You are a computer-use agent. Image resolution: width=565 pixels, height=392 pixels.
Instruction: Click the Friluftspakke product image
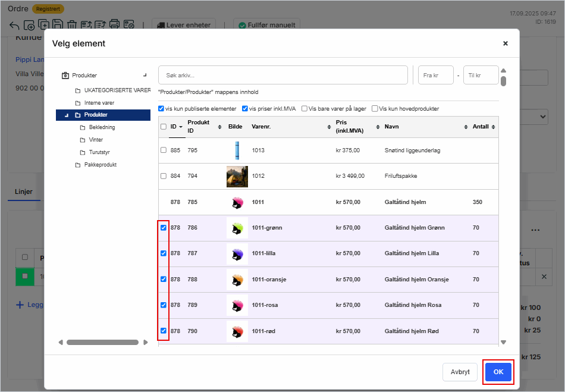(237, 176)
